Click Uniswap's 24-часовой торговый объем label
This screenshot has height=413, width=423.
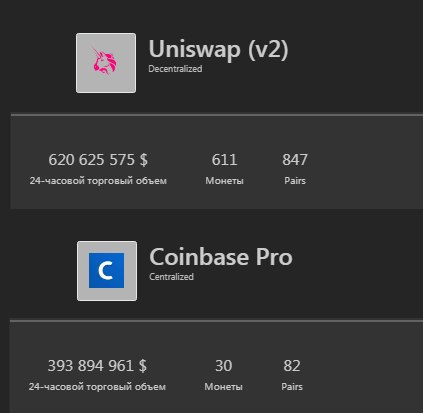[x=98, y=181]
